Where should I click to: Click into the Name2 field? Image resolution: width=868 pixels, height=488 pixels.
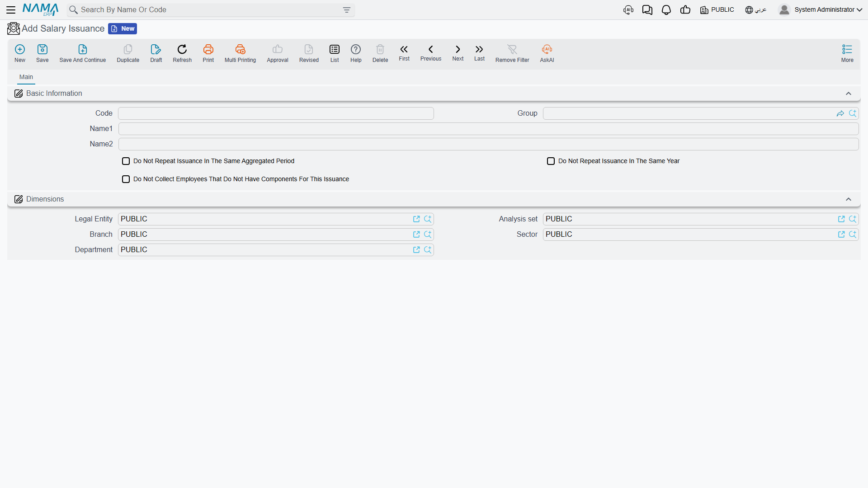[488, 144]
